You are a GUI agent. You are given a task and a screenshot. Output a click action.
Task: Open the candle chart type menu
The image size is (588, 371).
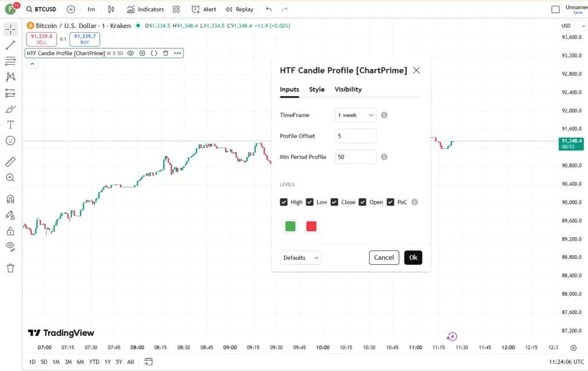[111, 9]
